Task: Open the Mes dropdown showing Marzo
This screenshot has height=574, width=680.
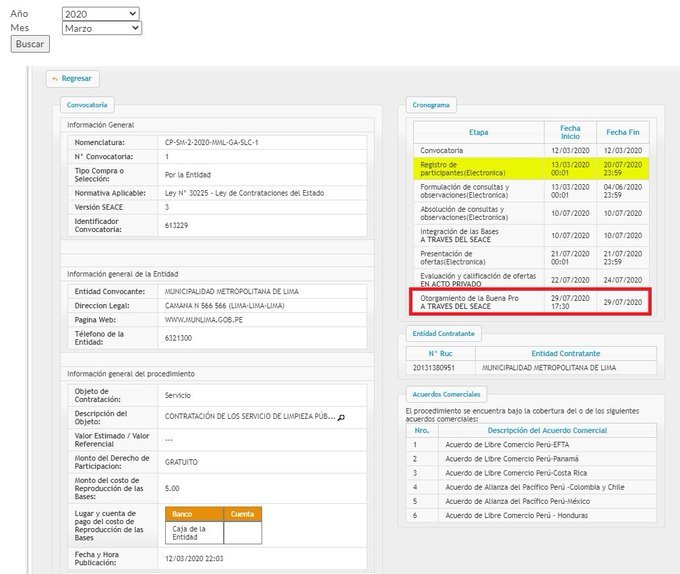Action: pos(101,28)
